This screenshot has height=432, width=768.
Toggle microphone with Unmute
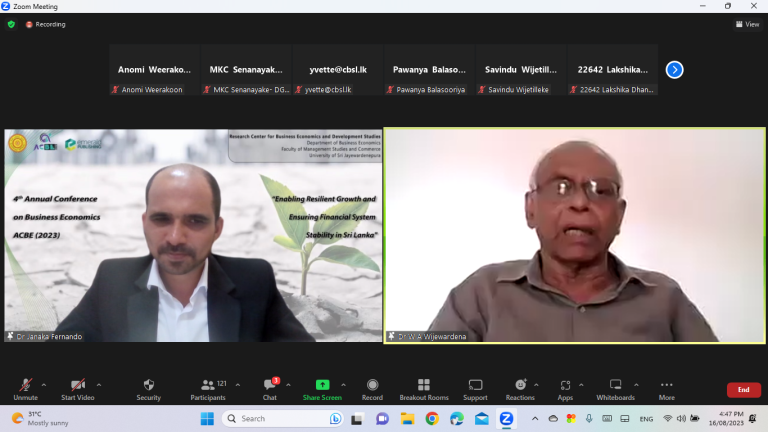tap(25, 385)
